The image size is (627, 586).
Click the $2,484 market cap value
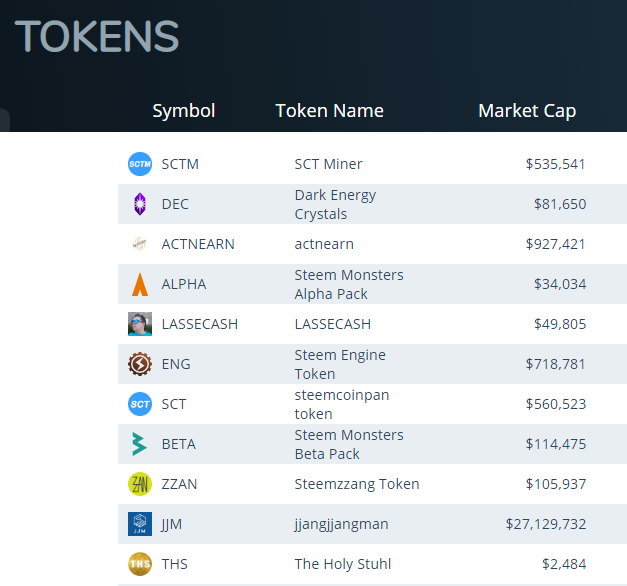tap(564, 564)
